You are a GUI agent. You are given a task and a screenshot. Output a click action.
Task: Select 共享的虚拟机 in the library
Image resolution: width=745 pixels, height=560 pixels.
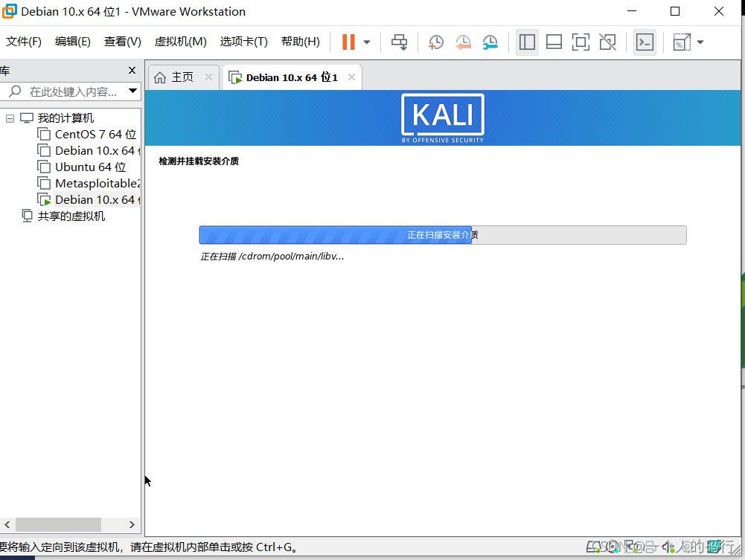coord(71,216)
